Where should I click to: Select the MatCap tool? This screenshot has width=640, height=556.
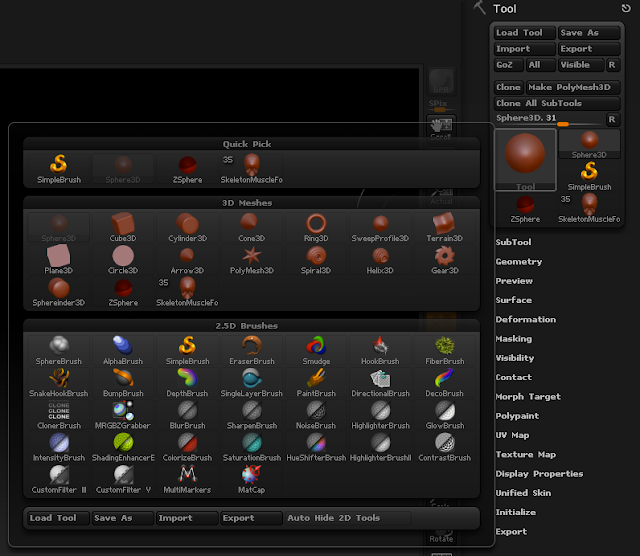click(251, 479)
